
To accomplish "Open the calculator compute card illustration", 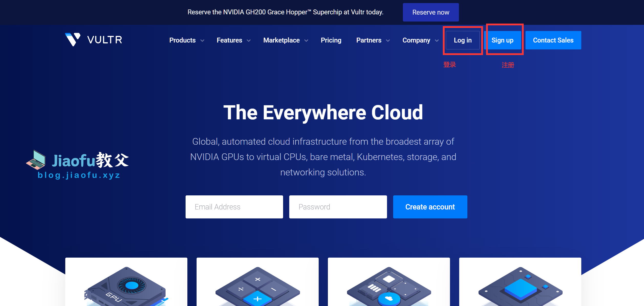I will [257, 286].
